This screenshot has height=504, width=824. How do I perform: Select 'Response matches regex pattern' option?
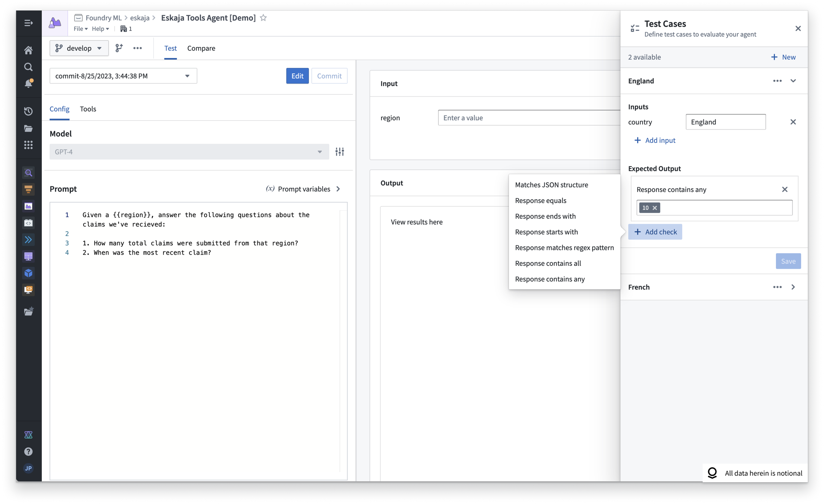564,248
